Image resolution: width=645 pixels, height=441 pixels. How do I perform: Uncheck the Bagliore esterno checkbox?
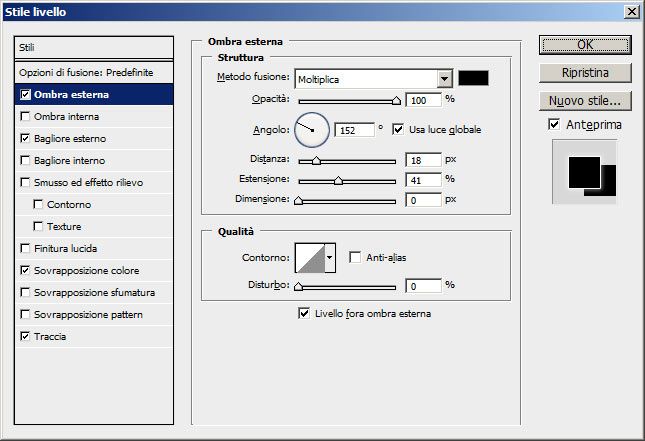point(25,138)
